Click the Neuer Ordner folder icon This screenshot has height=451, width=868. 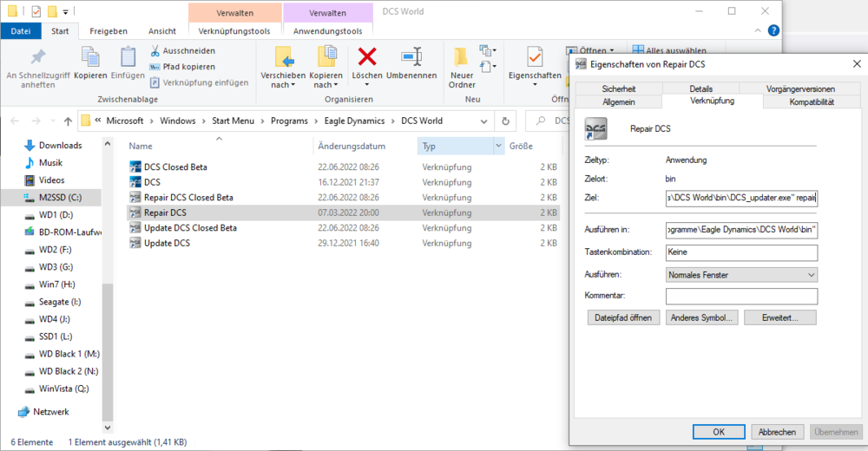click(x=461, y=56)
